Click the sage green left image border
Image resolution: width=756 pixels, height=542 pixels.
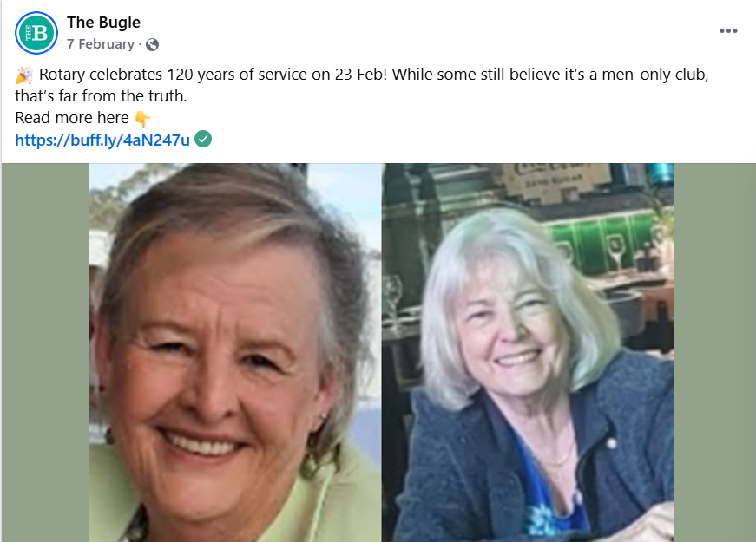pyautogui.click(x=45, y=353)
